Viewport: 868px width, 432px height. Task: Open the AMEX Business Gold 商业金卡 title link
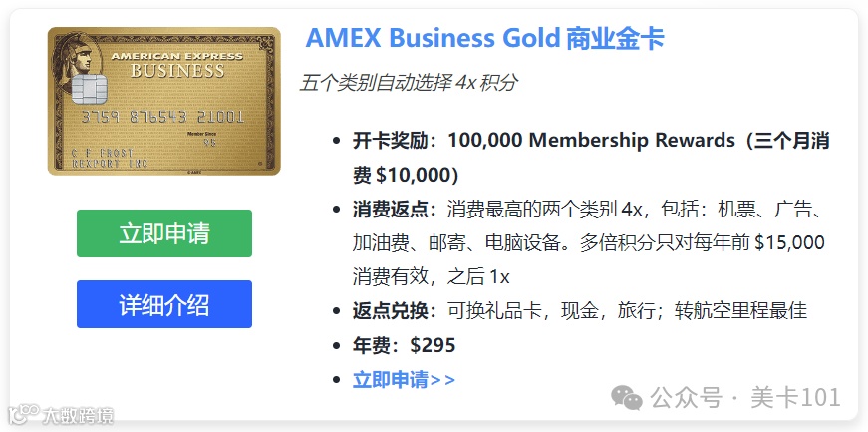click(485, 38)
